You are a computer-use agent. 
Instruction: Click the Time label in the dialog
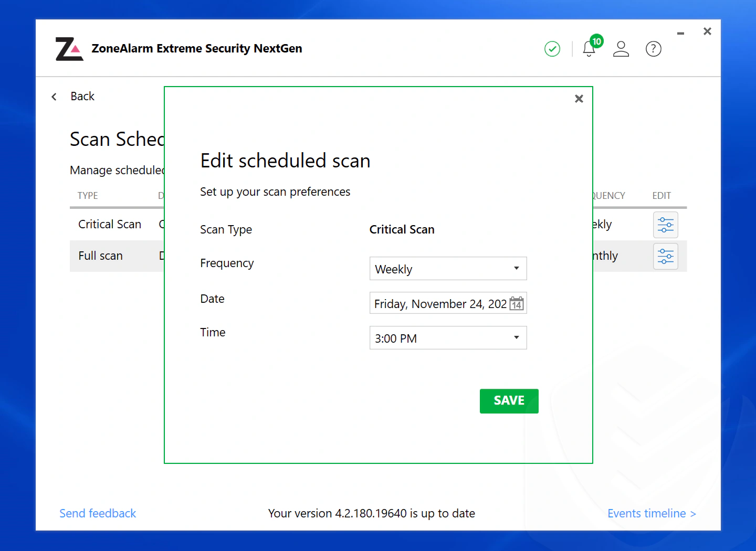213,332
